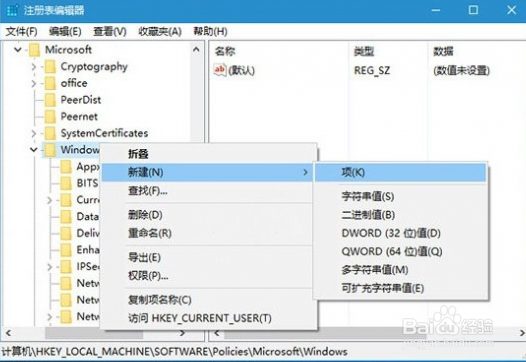Open the 收藏夹(A) menu
This screenshot has height=362, width=526.
tap(160, 32)
